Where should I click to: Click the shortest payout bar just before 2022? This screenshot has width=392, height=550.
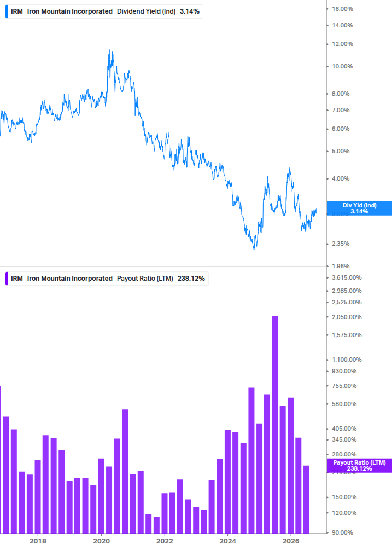click(156, 525)
